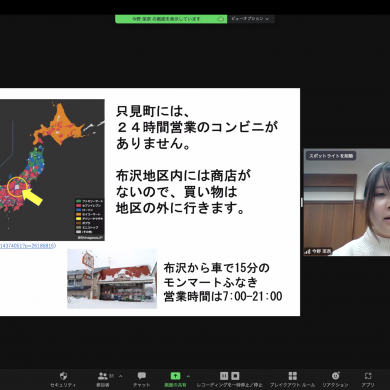390x390 pixels.
Task: Open the Apps (アプリ) icon
Action: click(368, 376)
